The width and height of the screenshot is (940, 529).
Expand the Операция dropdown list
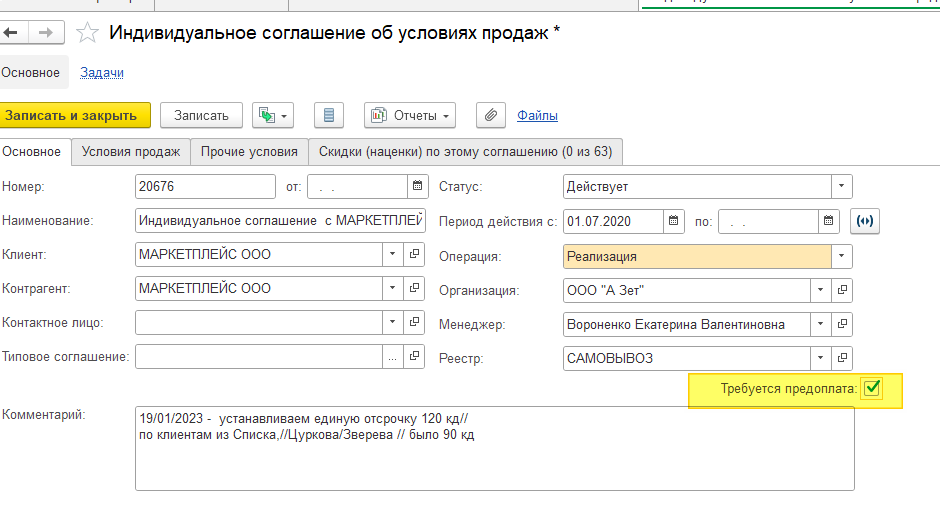coord(843,256)
